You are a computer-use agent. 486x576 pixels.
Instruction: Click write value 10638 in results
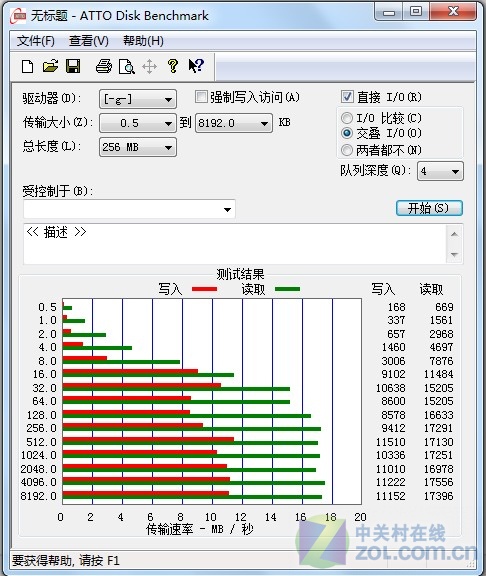pos(390,388)
